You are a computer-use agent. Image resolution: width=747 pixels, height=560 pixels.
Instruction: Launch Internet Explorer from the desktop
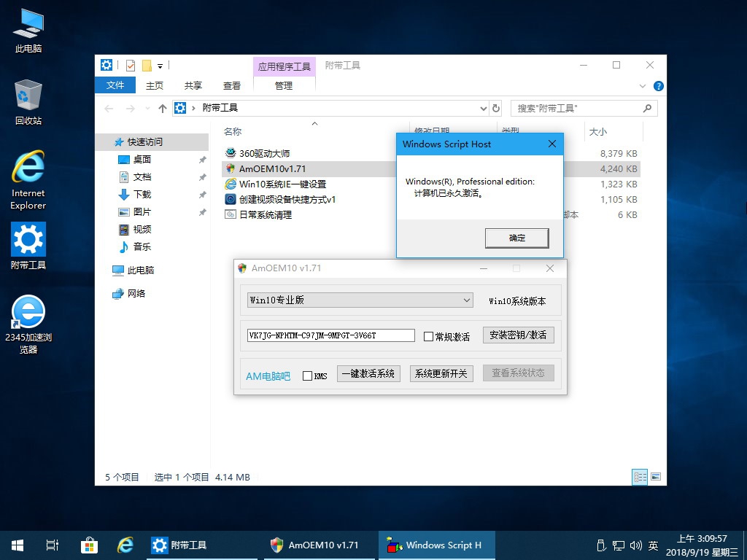click(28, 180)
